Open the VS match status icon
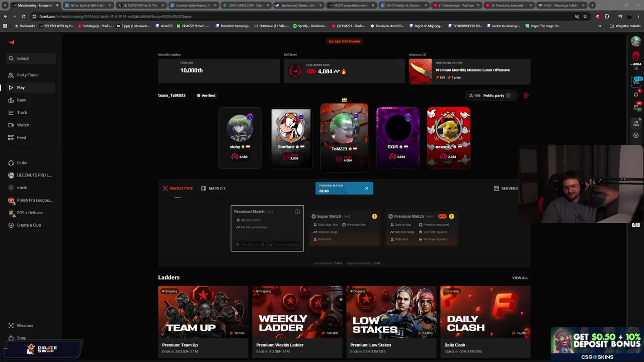The width and height of the screenshot is (644, 362). [x=636, y=81]
